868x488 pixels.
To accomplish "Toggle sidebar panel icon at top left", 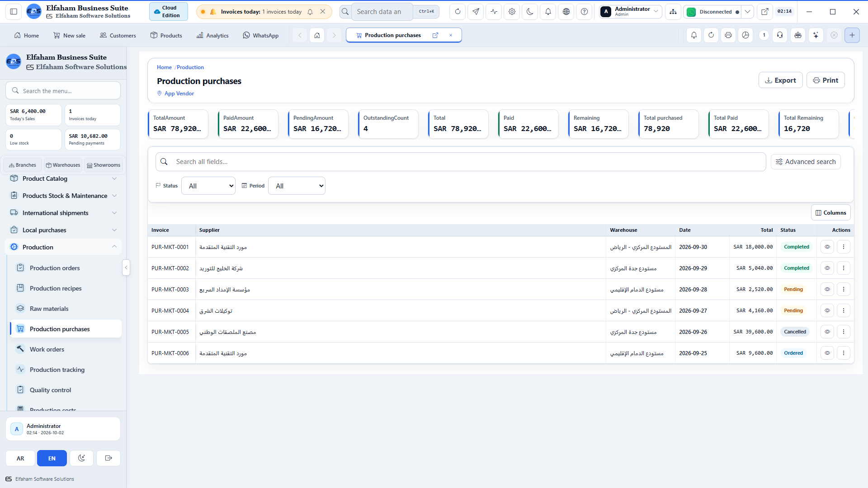I will tap(14, 12).
